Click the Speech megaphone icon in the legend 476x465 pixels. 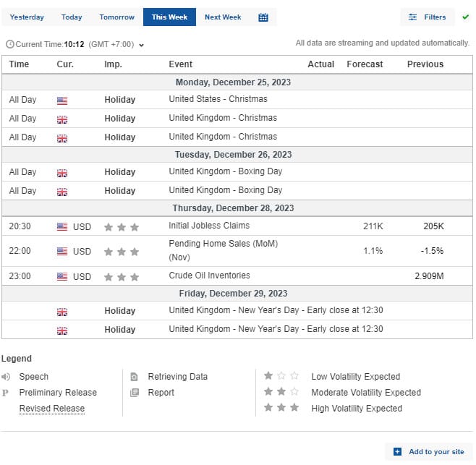(6, 377)
